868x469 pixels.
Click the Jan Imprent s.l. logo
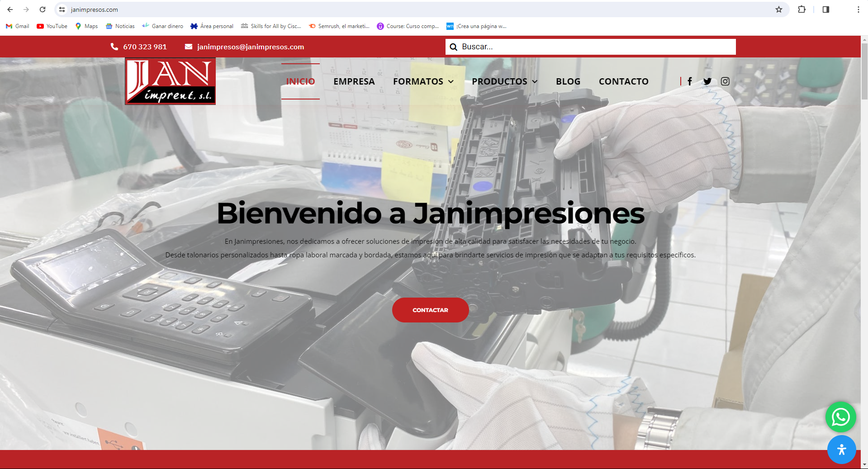[171, 81]
